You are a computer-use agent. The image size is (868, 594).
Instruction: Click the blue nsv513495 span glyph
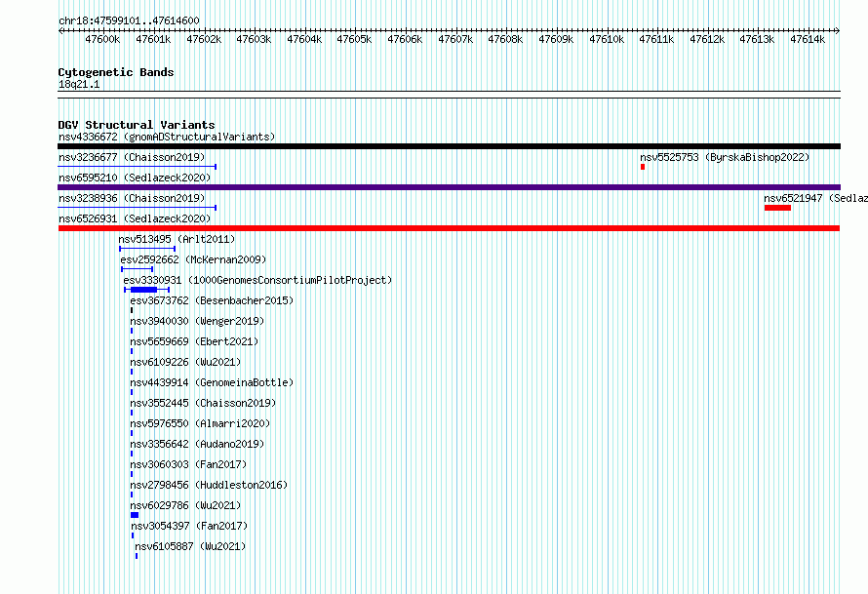point(147,249)
